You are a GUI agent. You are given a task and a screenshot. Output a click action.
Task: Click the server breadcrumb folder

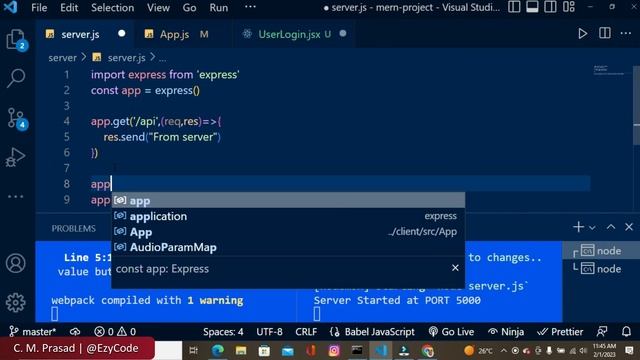point(62,58)
